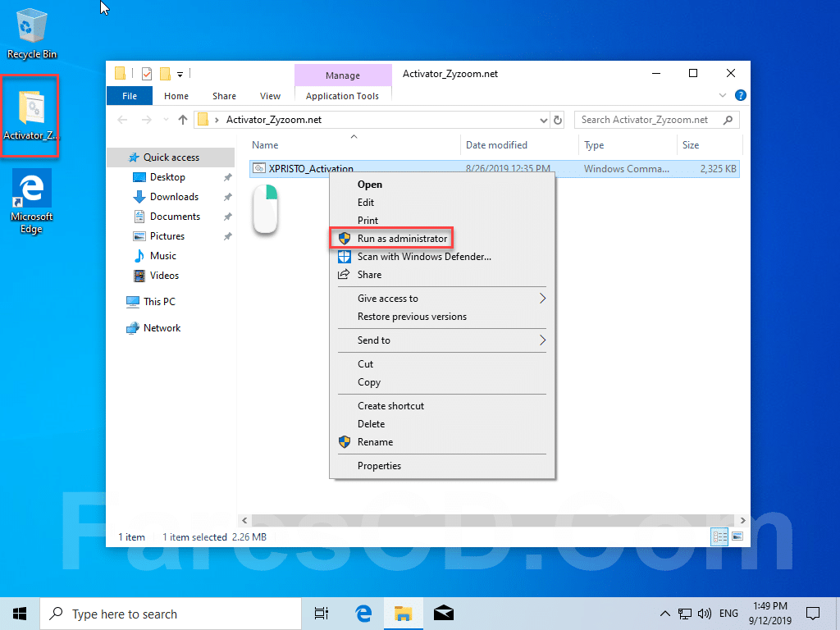Screen dimensions: 840x630
Task: Open the Recycle Bin desktop icon
Action: [32, 34]
